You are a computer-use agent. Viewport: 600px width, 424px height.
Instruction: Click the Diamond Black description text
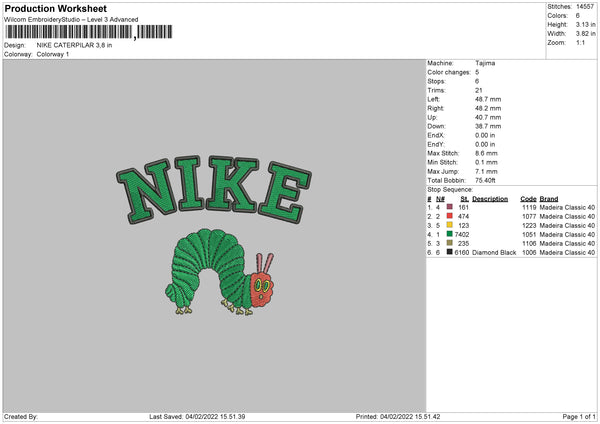click(x=494, y=253)
